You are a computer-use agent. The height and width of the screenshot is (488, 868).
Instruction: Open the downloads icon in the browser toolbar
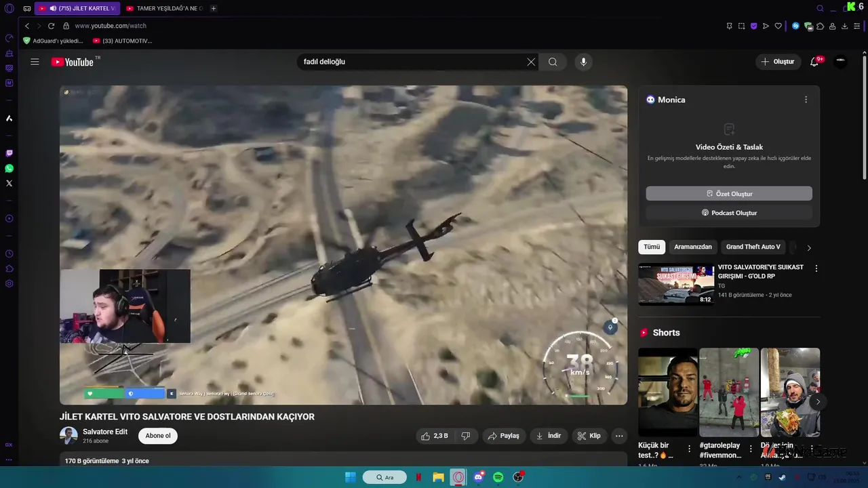844,26
